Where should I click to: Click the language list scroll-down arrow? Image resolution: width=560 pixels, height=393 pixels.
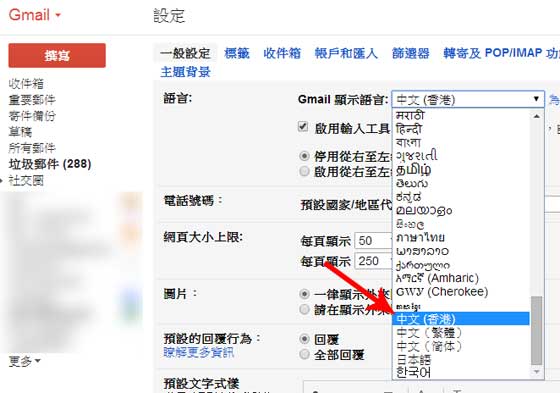tap(536, 372)
